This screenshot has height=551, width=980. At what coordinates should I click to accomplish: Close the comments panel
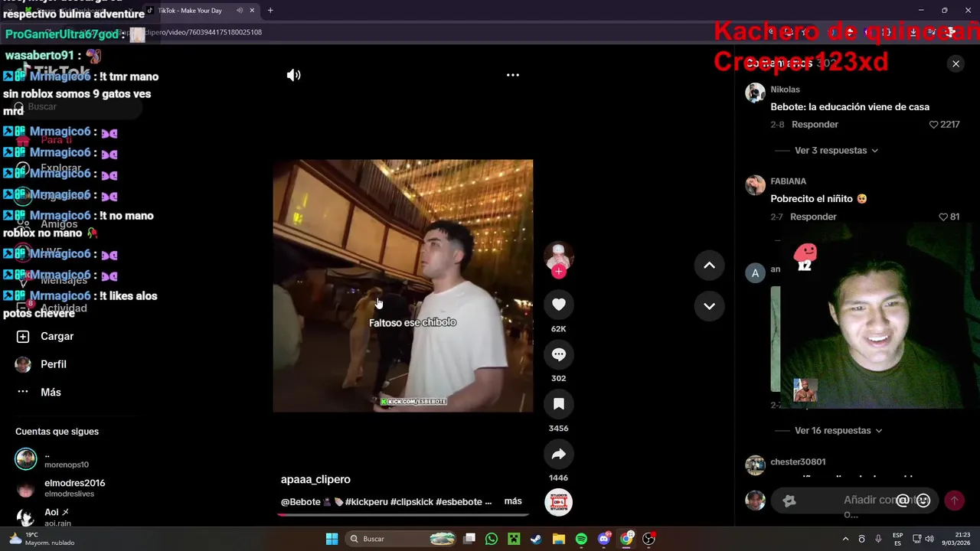(955, 64)
